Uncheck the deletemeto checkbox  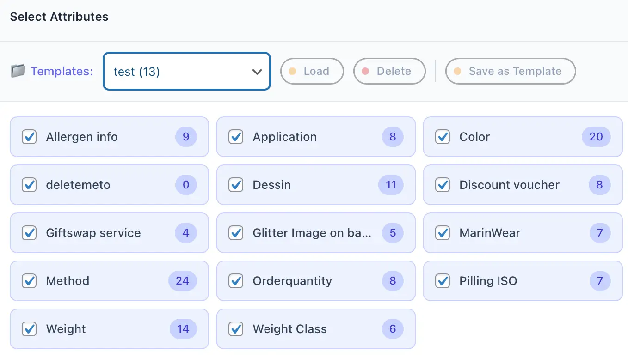click(30, 185)
